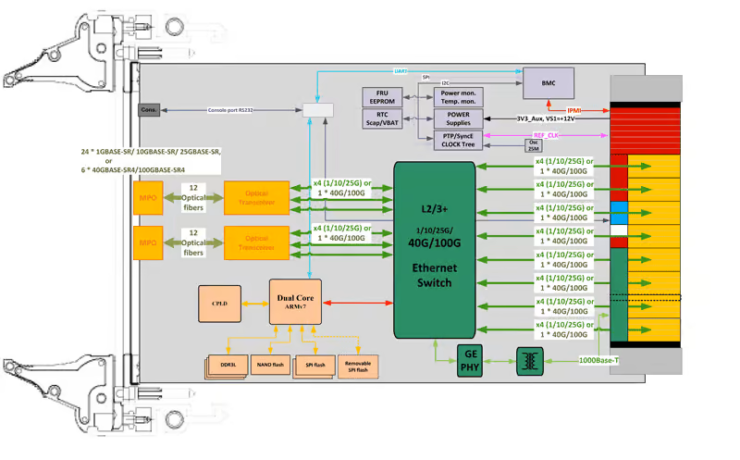Click the DDR3L memory block
The image size is (740, 460).
click(x=228, y=365)
